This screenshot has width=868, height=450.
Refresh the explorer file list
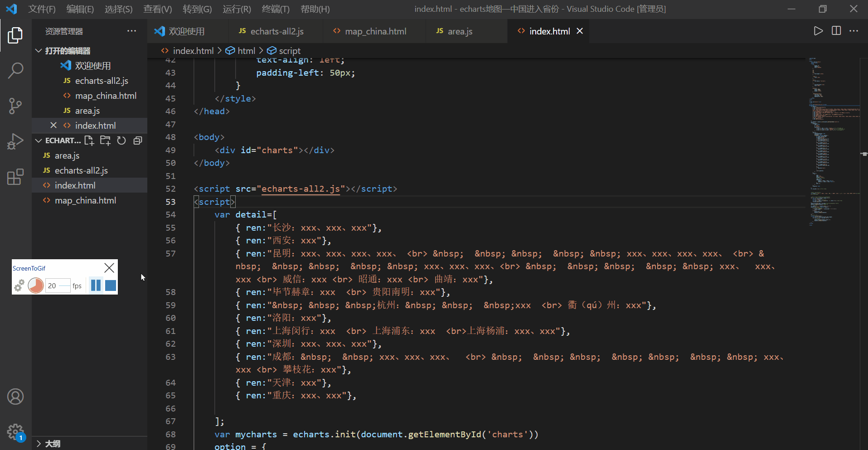click(x=121, y=140)
